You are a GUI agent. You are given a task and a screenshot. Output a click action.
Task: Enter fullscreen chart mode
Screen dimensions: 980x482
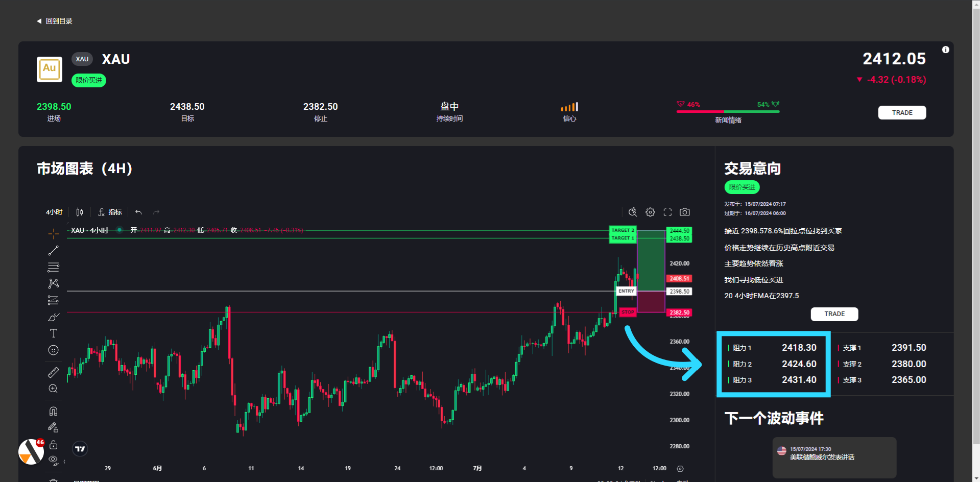pyautogui.click(x=667, y=212)
